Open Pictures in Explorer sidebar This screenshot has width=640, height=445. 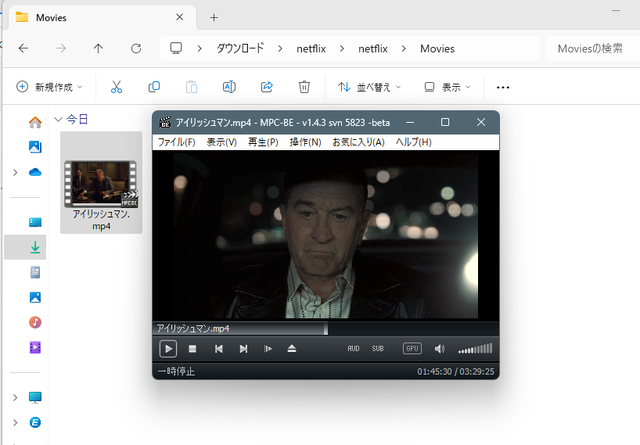click(35, 297)
